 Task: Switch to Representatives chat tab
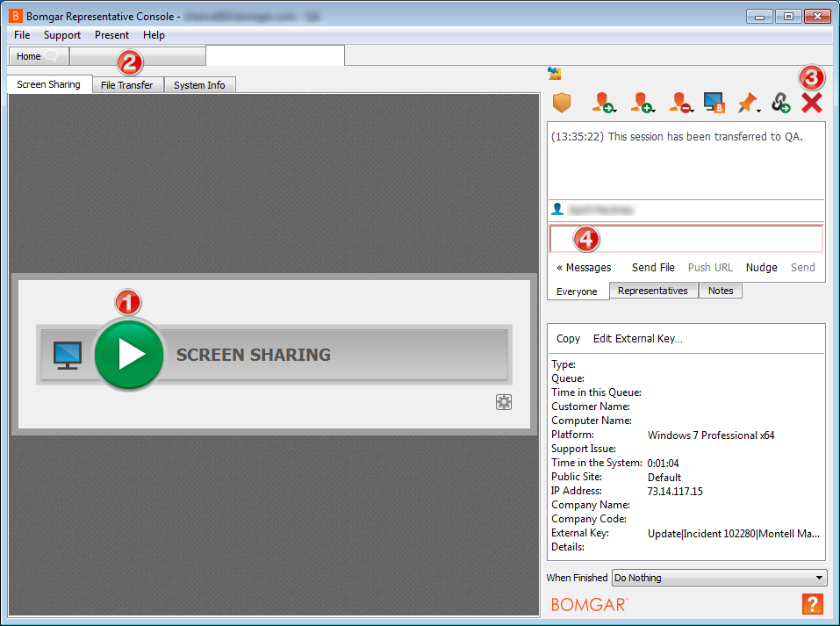coord(653,291)
